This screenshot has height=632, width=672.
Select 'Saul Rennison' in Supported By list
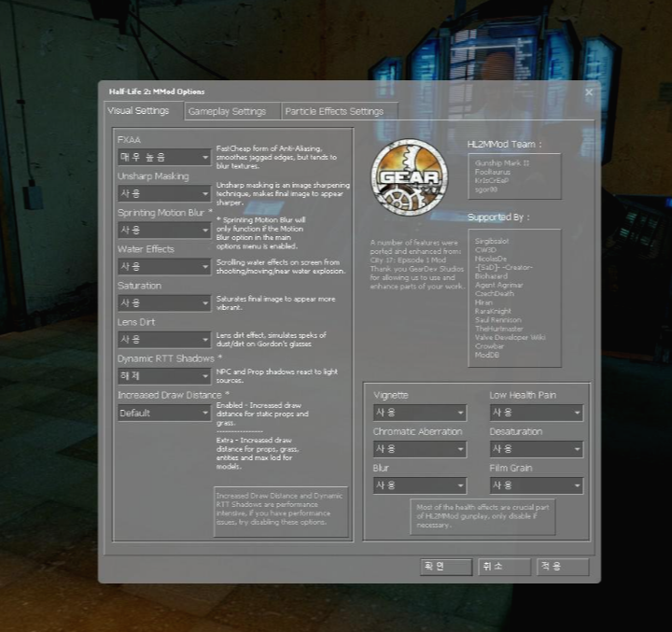[x=498, y=320]
